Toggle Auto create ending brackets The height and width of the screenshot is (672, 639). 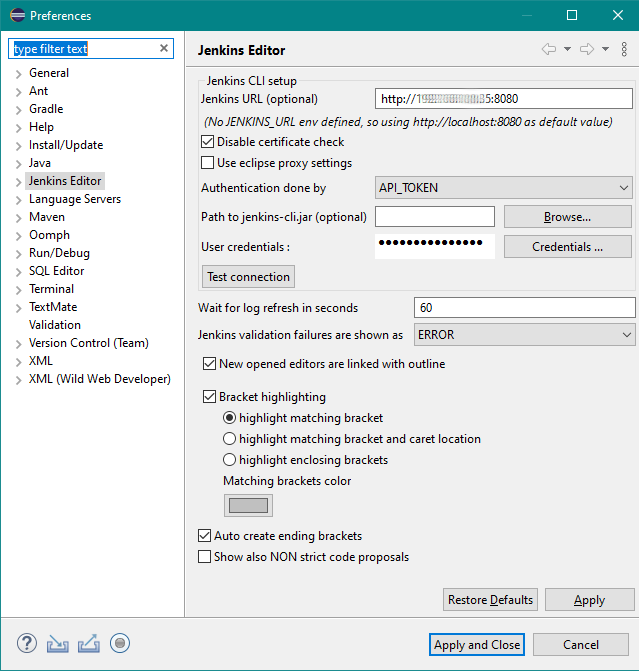point(204,535)
